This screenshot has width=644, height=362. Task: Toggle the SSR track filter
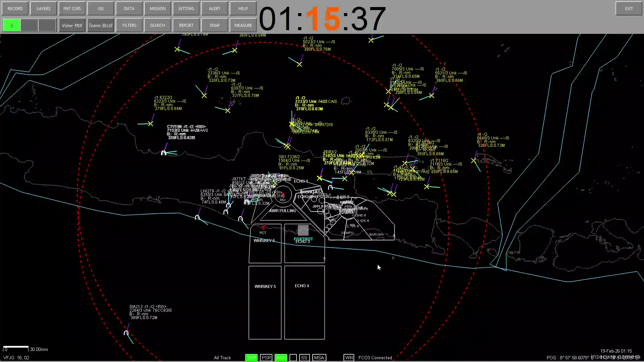(251, 358)
